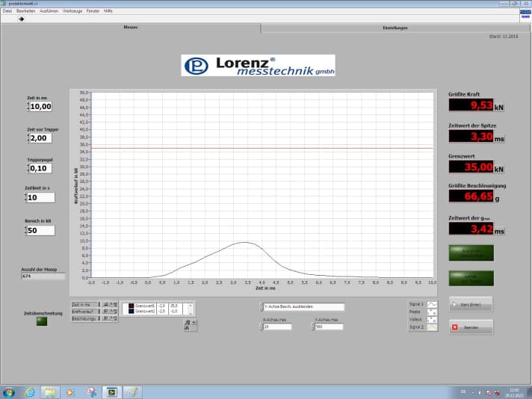
Task: Switch to the Einstellungen tab
Action: (x=395, y=28)
